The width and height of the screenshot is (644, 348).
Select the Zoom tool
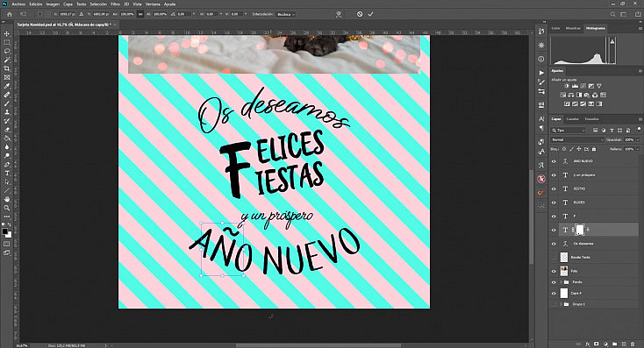pyautogui.click(x=7, y=208)
